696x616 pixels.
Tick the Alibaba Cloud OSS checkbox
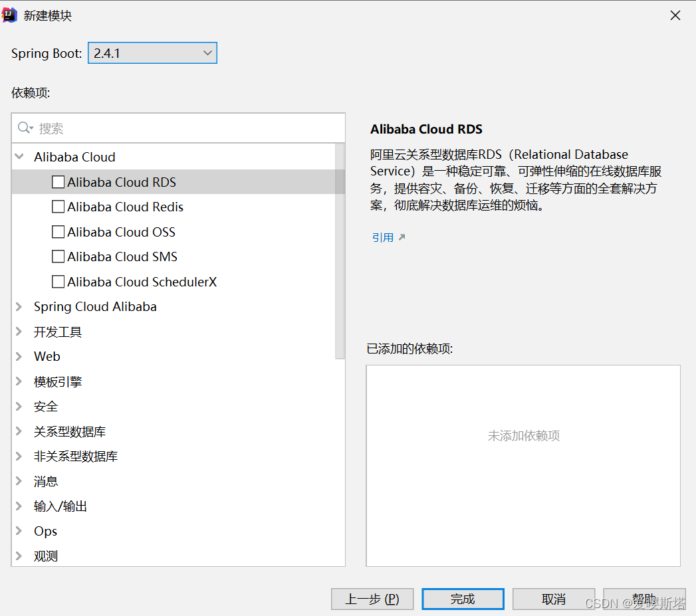point(58,232)
